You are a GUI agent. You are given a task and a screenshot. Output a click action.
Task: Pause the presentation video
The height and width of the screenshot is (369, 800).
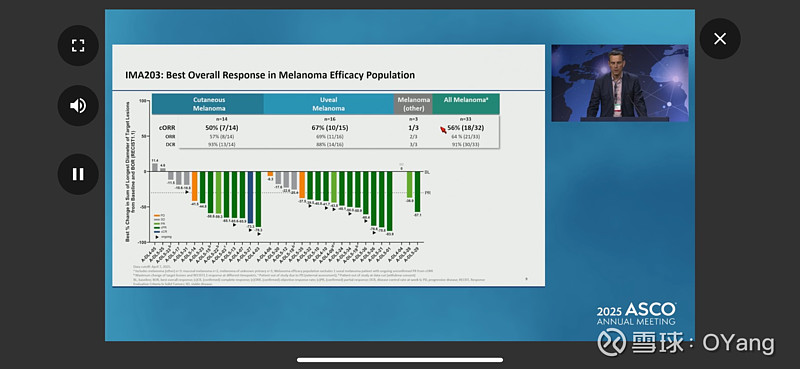78,174
